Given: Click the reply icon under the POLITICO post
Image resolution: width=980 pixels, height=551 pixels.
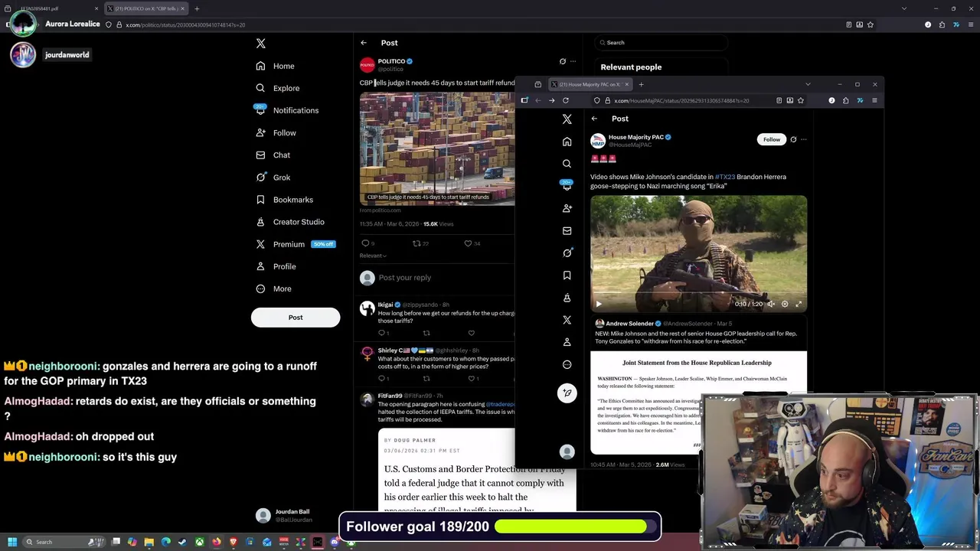Looking at the screenshot, I should tap(365, 243).
